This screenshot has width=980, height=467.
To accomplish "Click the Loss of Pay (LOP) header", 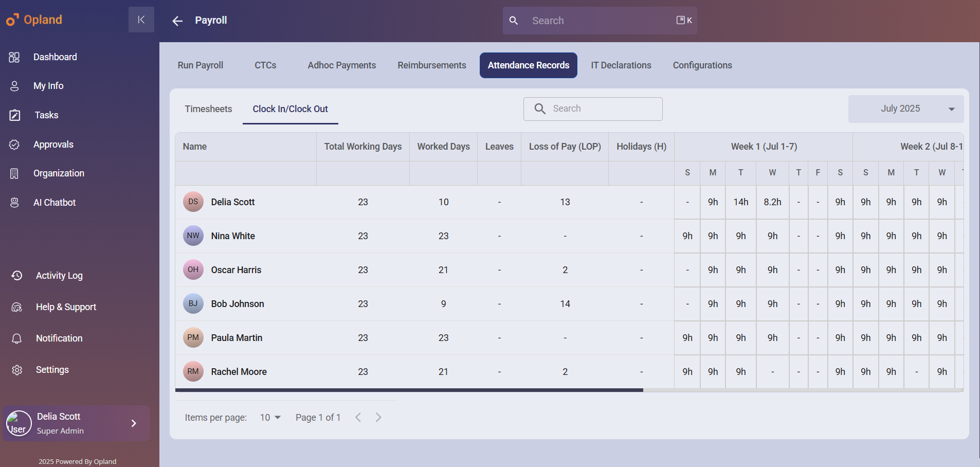I will click(565, 147).
